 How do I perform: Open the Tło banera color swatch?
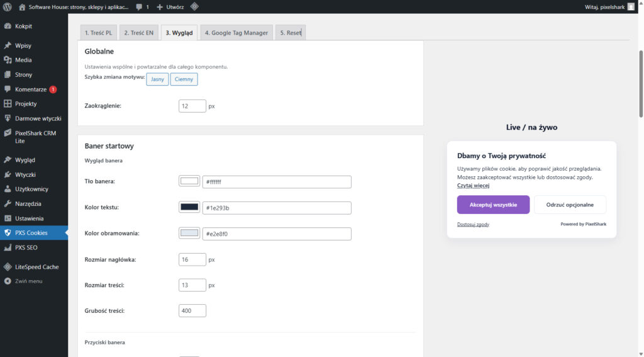[x=189, y=181]
